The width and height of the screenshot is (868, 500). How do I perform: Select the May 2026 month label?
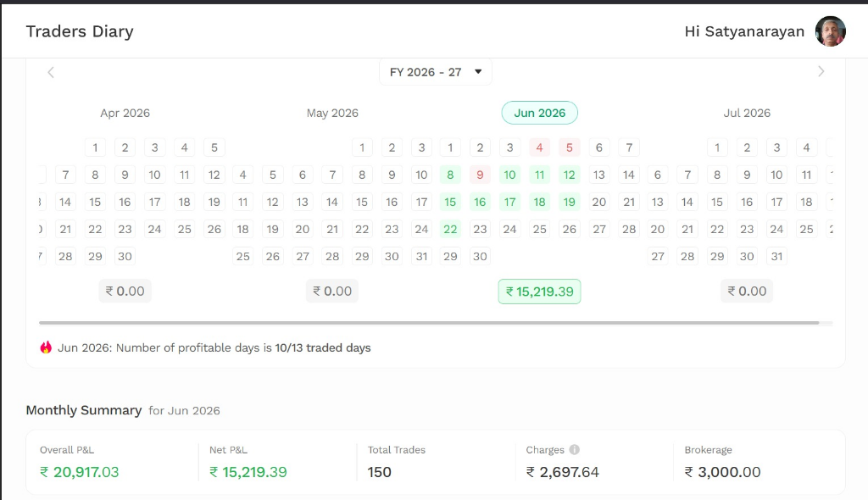tap(332, 113)
